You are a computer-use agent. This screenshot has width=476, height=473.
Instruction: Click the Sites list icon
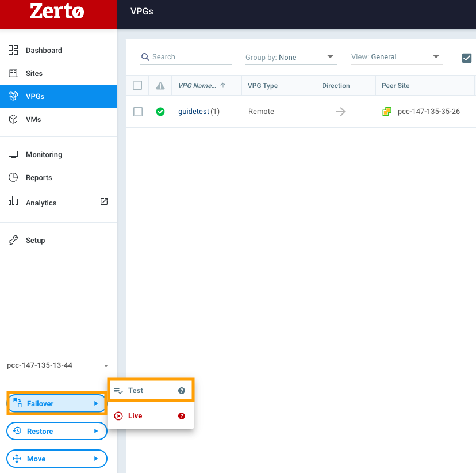point(13,73)
